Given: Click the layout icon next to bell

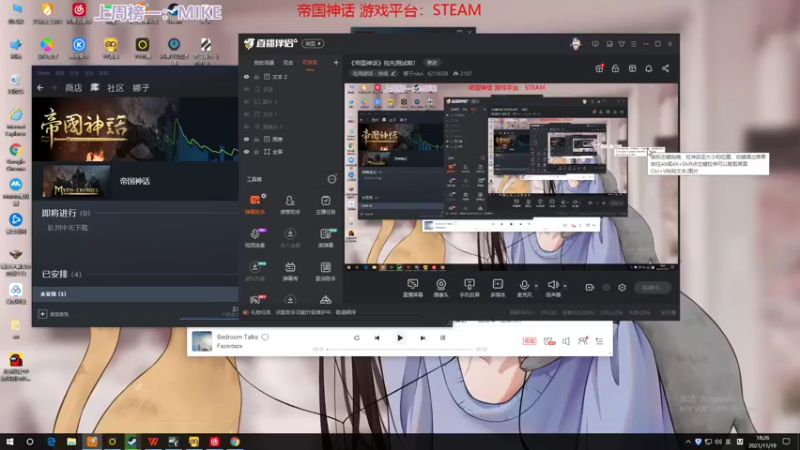Looking at the screenshot, I should pyautogui.click(x=632, y=68).
